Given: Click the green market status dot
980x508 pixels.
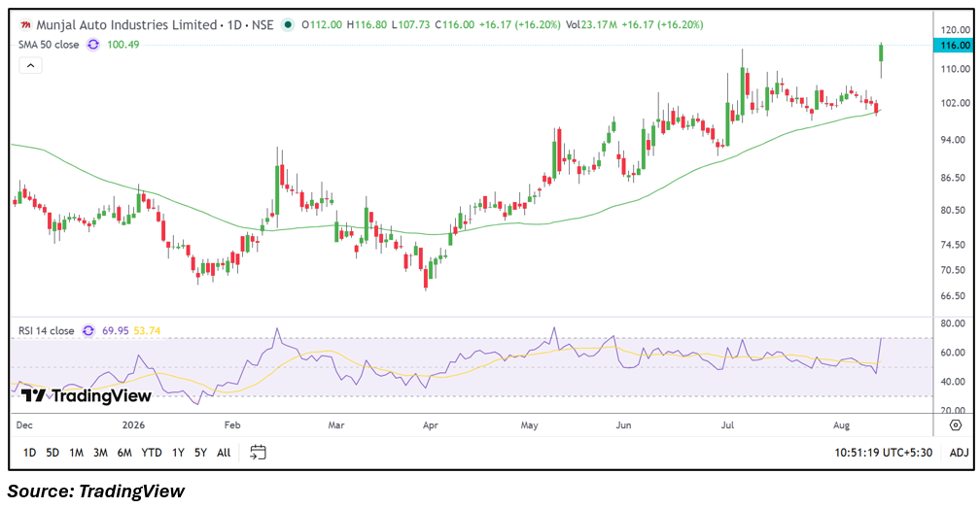Looking at the screenshot, I should pos(288,25).
